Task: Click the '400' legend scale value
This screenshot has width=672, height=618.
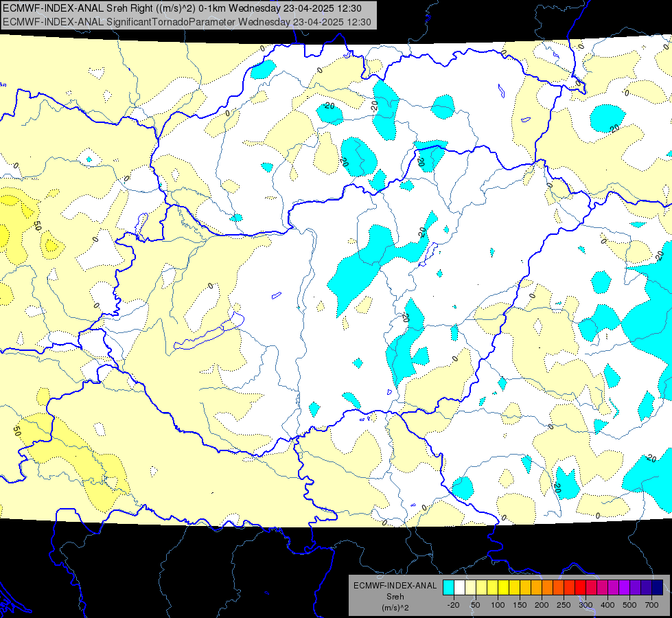Action: tap(607, 605)
